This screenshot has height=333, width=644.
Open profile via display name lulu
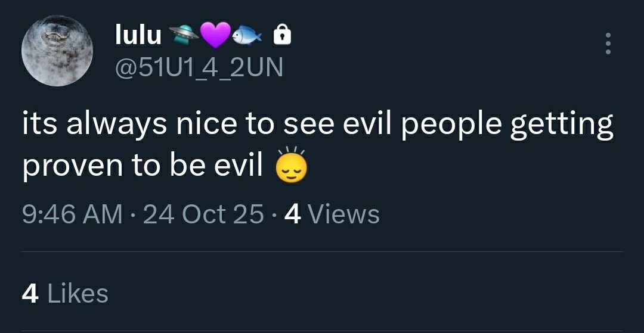pyautogui.click(x=138, y=35)
